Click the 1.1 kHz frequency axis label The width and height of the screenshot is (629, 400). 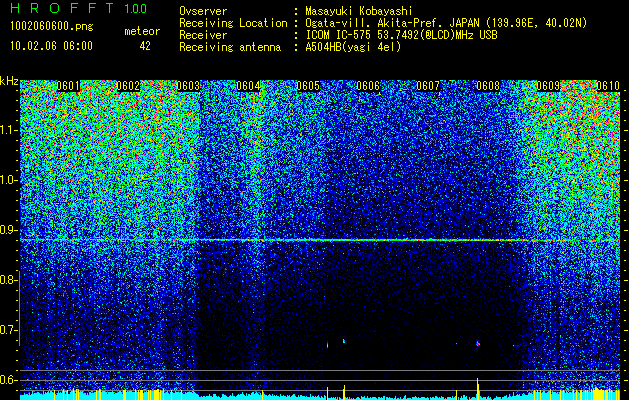click(9, 130)
